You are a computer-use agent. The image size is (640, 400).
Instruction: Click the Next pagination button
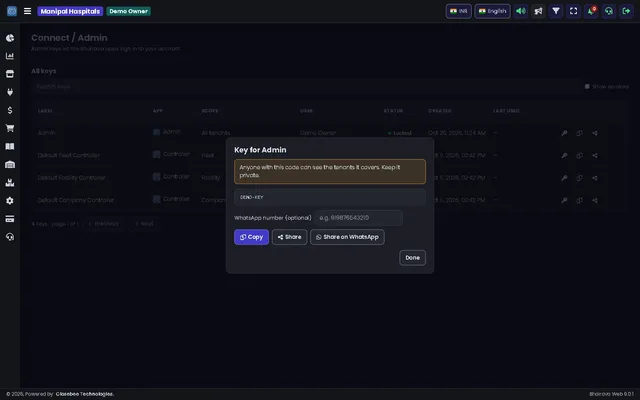coord(144,224)
